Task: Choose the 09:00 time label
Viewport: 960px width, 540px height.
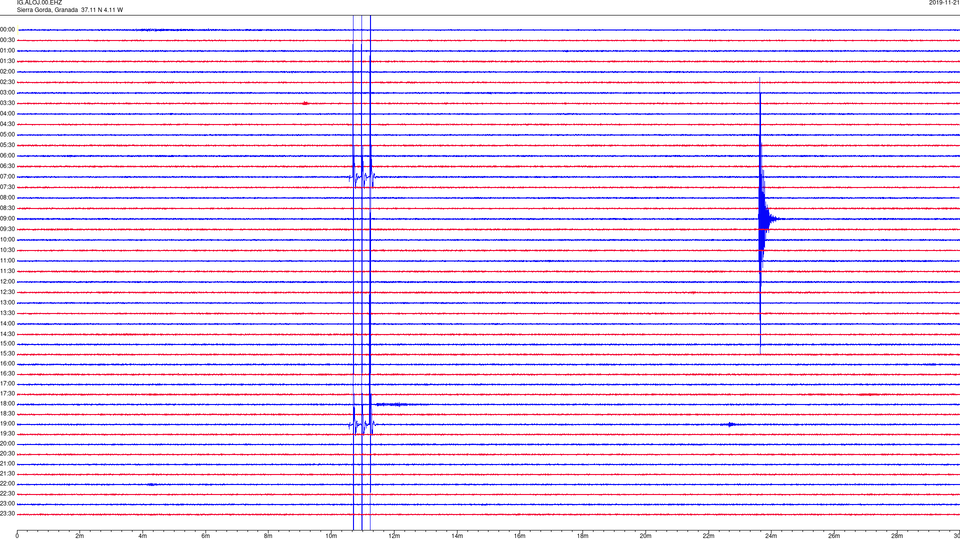Action: tap(8, 219)
